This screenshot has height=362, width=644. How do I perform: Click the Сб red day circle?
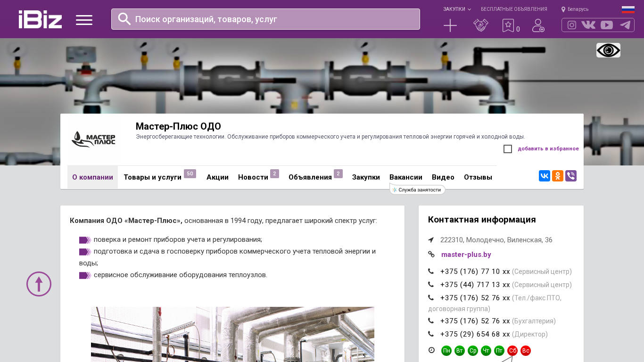coord(512,351)
